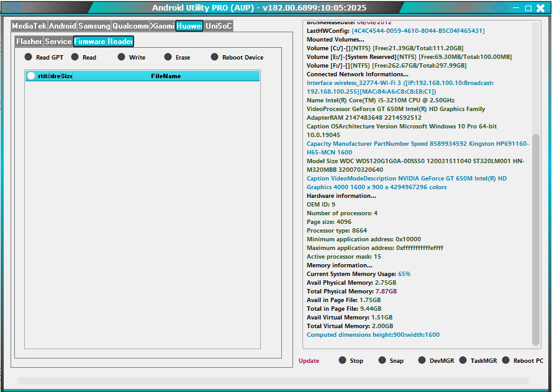
Task: Click the 'Total Virtual Memory: 2.00GB' line
Action: [350, 326]
